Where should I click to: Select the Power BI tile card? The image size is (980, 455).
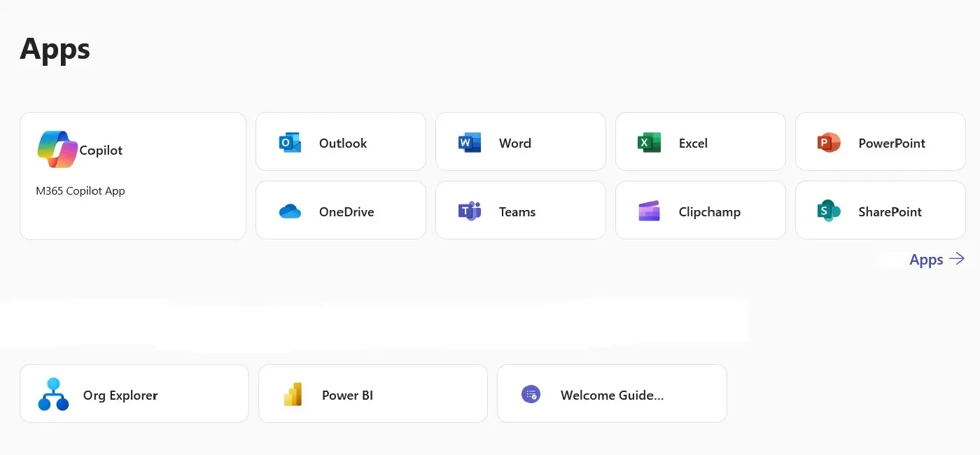click(x=372, y=393)
